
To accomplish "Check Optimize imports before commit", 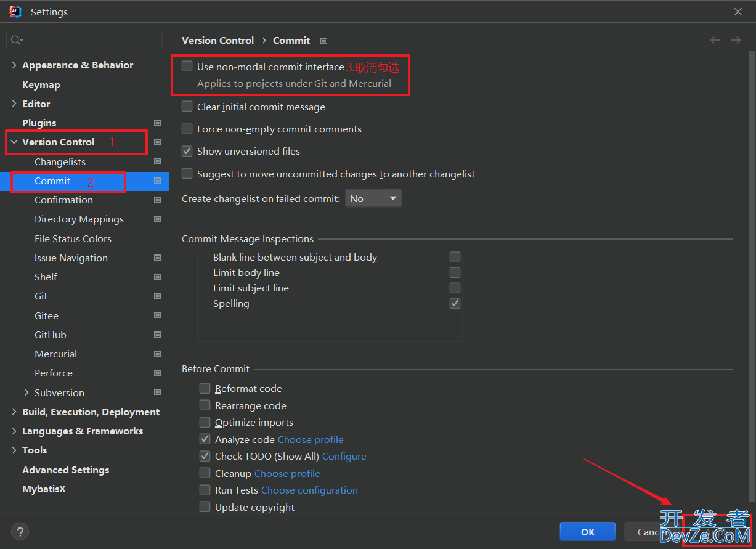I will (205, 422).
